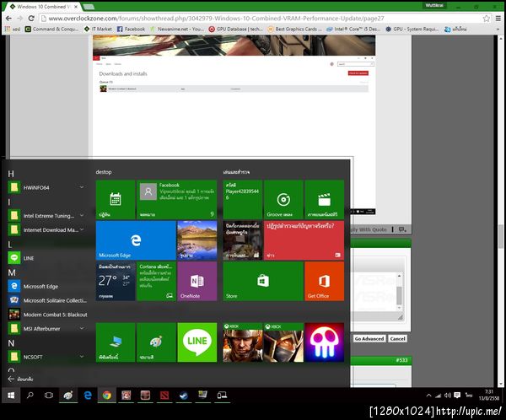Click the Go Advanced button
The height and width of the screenshot is (420, 506).
(x=369, y=339)
